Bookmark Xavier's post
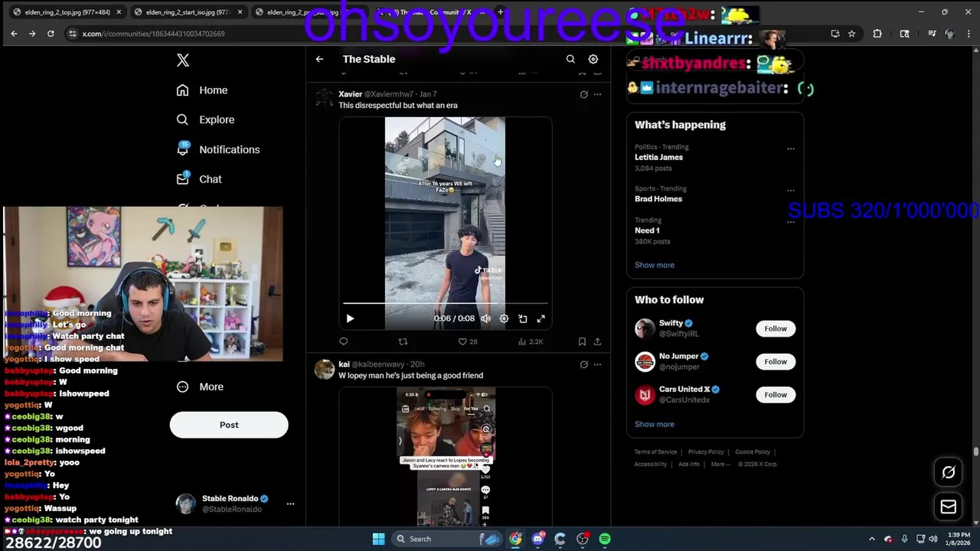 coord(582,341)
